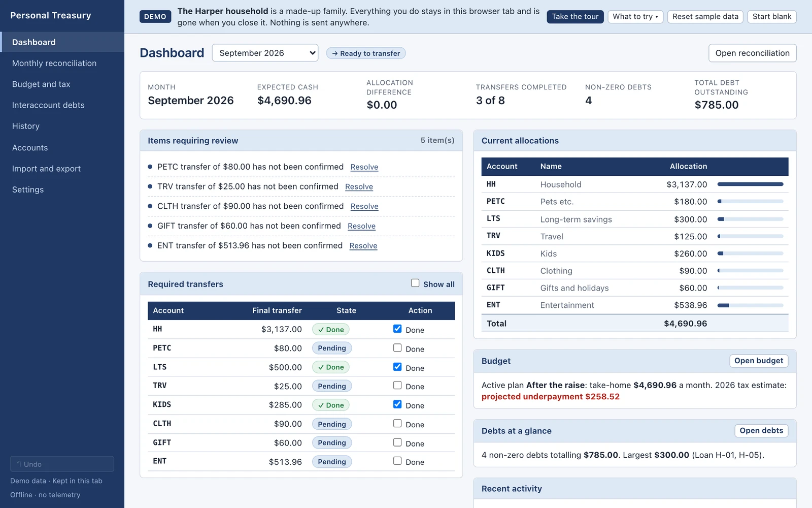Open the History page

coord(62,126)
